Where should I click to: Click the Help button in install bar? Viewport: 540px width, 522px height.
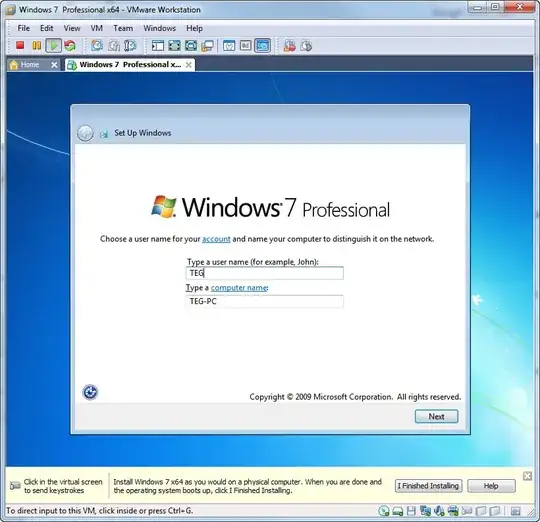click(x=491, y=486)
